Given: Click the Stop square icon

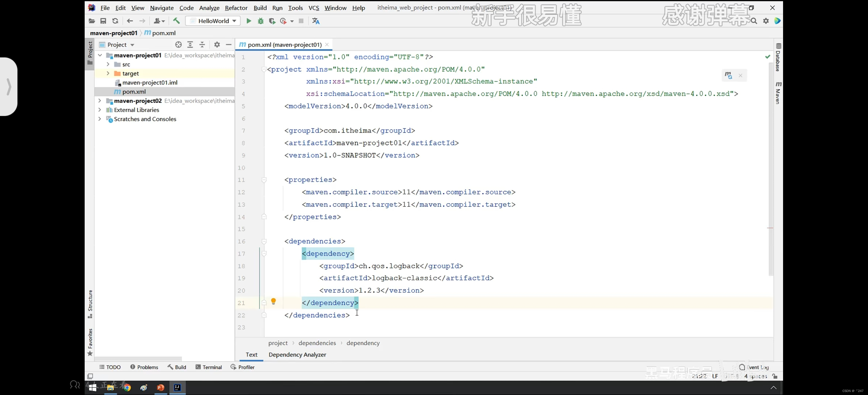Looking at the screenshot, I should 301,21.
